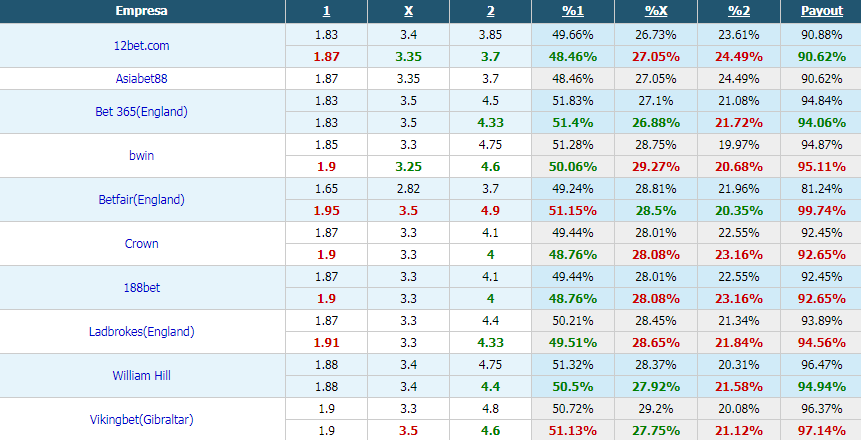Open the Betfair(England) link

pyautogui.click(x=142, y=199)
